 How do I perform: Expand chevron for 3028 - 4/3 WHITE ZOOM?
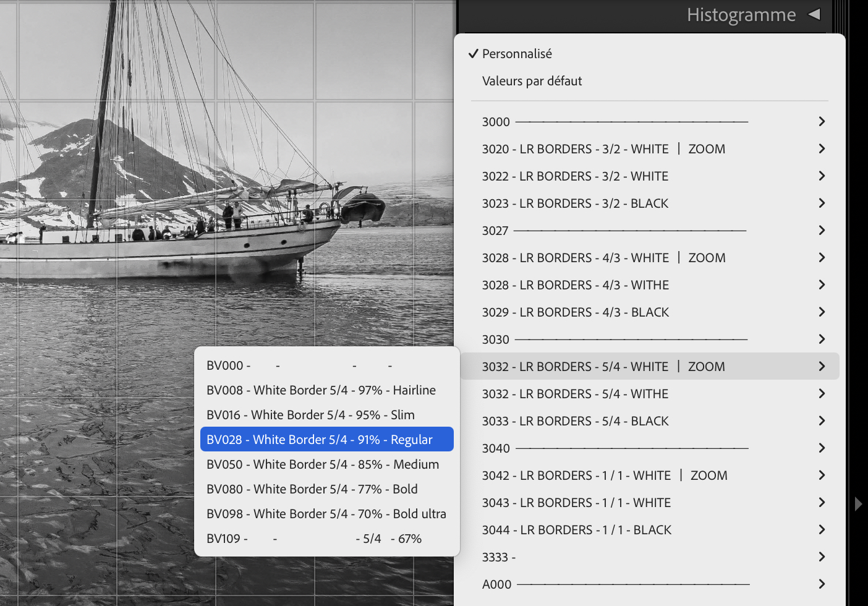(822, 258)
